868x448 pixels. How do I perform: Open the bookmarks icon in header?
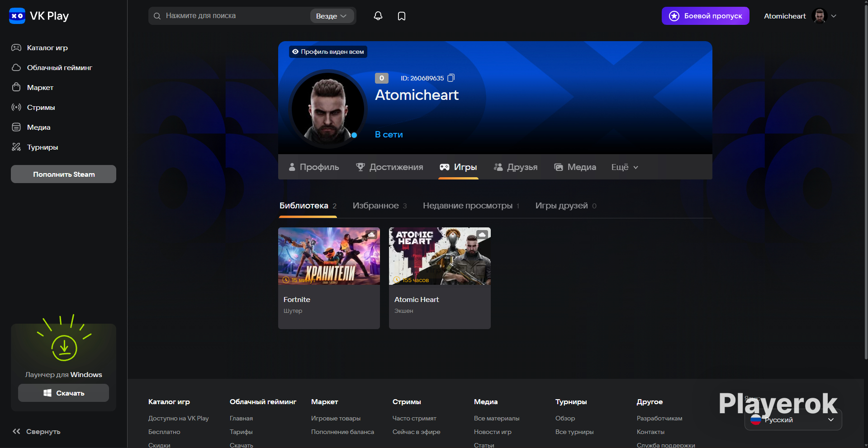pyautogui.click(x=402, y=16)
